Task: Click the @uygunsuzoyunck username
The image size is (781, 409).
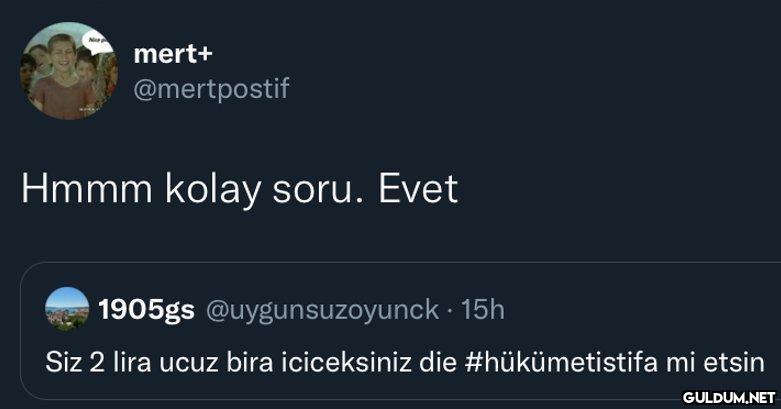Action: (x=321, y=310)
